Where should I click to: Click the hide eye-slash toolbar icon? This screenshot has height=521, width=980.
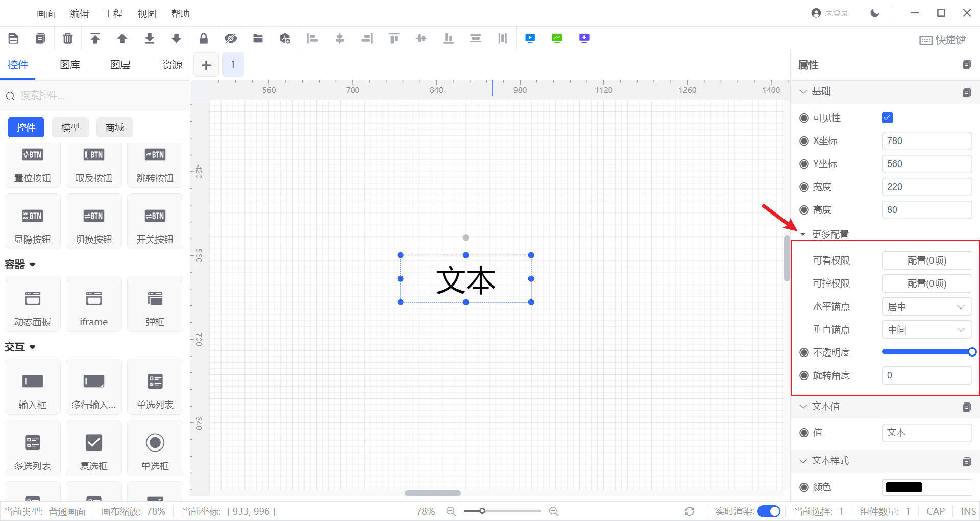tap(231, 38)
